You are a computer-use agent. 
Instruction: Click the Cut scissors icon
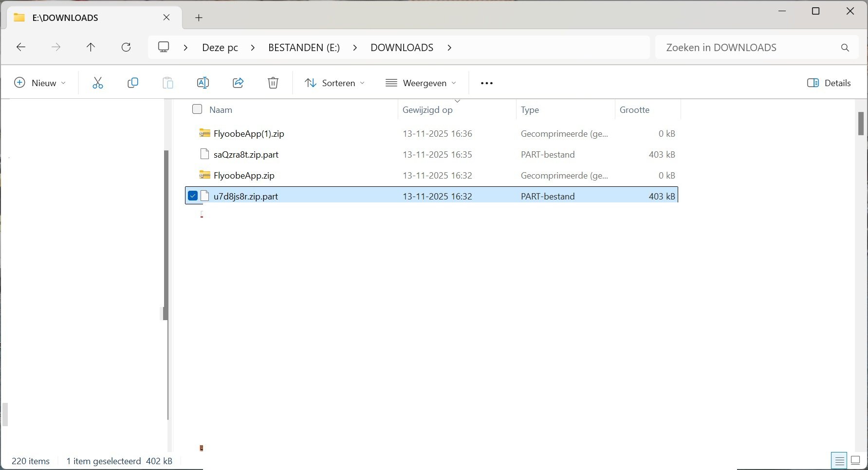pyautogui.click(x=98, y=83)
